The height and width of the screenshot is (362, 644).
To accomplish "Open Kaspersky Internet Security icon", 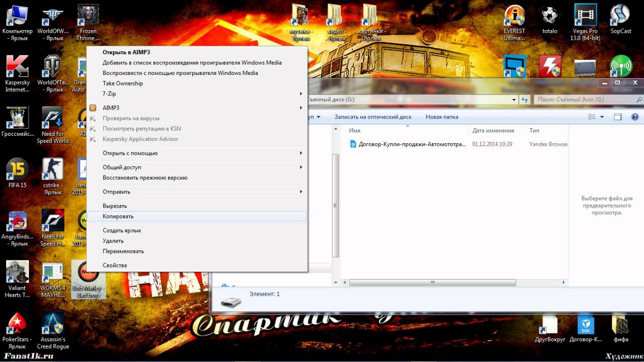I will point(17,74).
